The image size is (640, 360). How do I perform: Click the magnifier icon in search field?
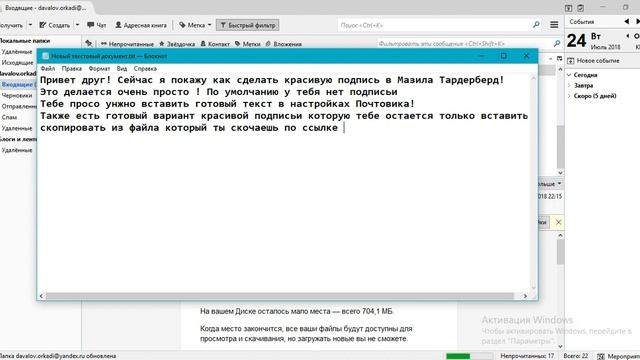pos(536,25)
